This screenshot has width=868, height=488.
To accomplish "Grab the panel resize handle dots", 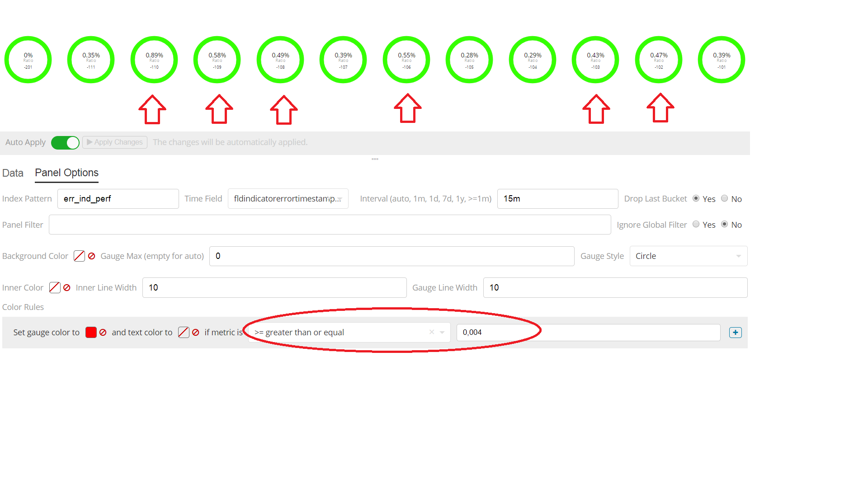I will tap(375, 159).
